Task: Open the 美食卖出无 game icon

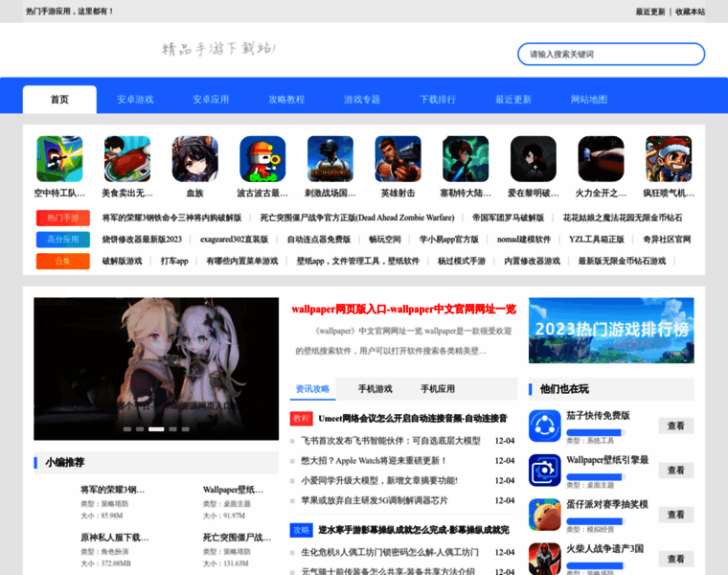Action: pyautogui.click(x=127, y=159)
